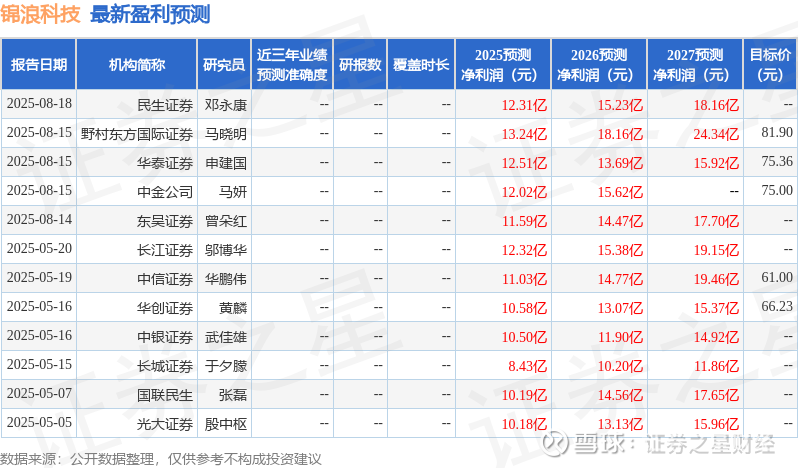
Task: Click analyst name 马晓明
Action: click(x=226, y=134)
